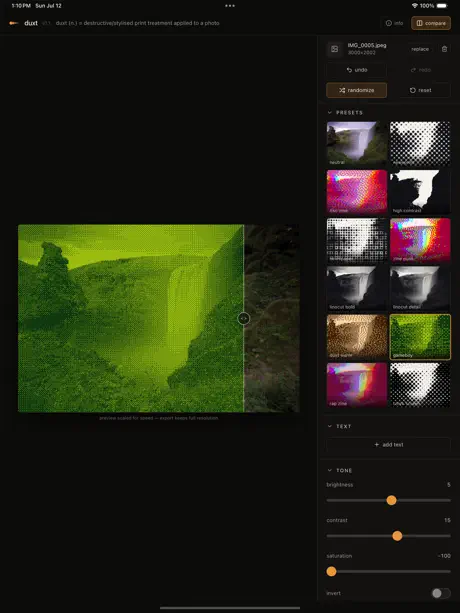Click the green gameboy-processed preview image
460x613 pixels.
131,318
